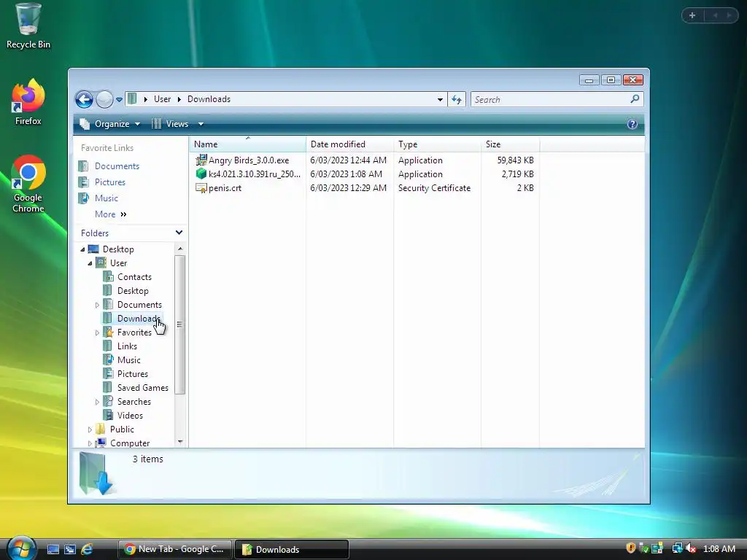747x560 pixels.
Task: Click the taskbar clock 1:08 AM
Action: (719, 549)
